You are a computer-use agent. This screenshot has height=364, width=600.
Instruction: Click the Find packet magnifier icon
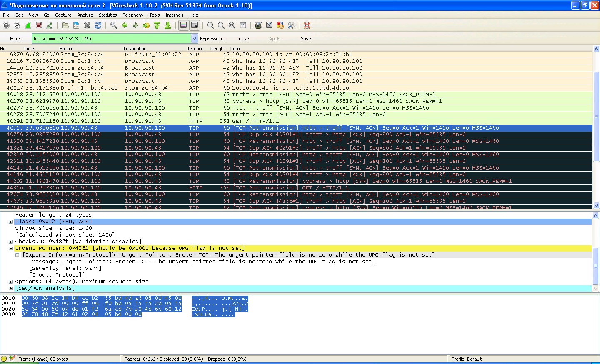[x=113, y=25]
